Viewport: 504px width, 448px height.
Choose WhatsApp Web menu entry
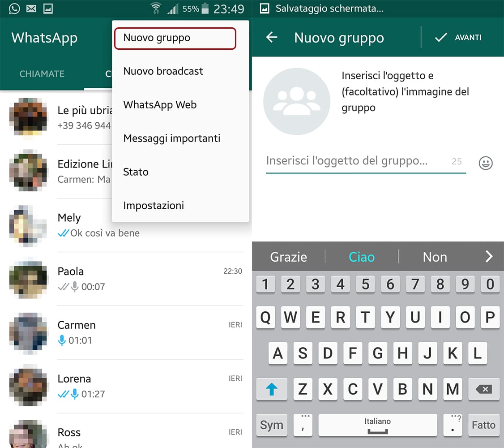[x=160, y=105]
